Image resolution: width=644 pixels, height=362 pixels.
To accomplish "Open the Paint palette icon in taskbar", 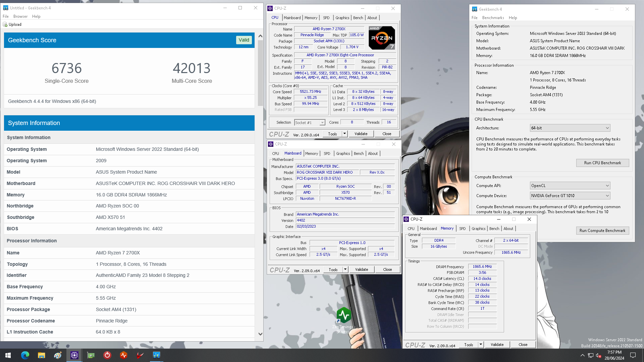I will [58, 355].
